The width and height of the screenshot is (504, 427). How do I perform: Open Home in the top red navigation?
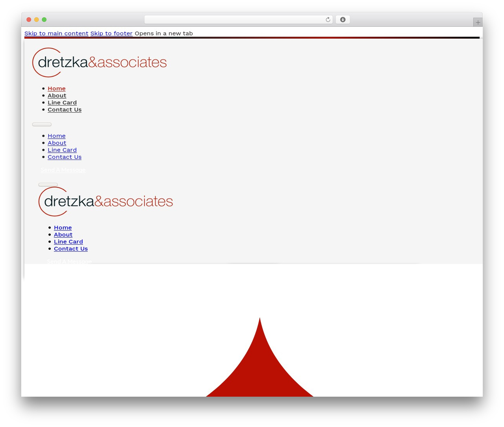(x=57, y=89)
